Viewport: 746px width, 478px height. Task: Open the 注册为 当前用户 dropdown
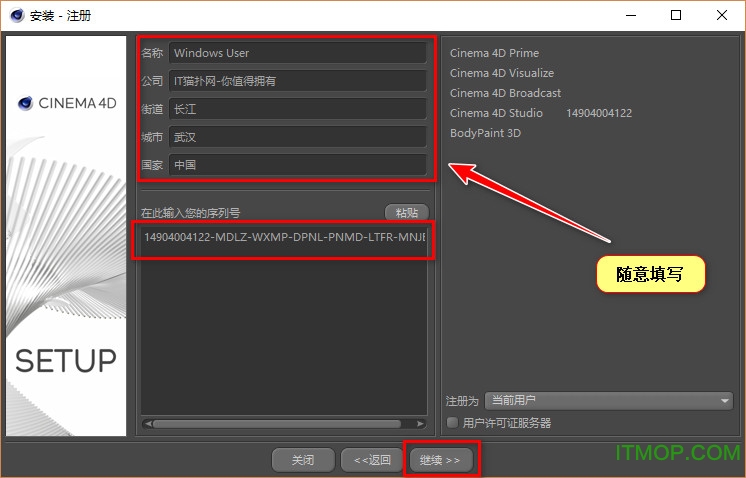[x=609, y=401]
